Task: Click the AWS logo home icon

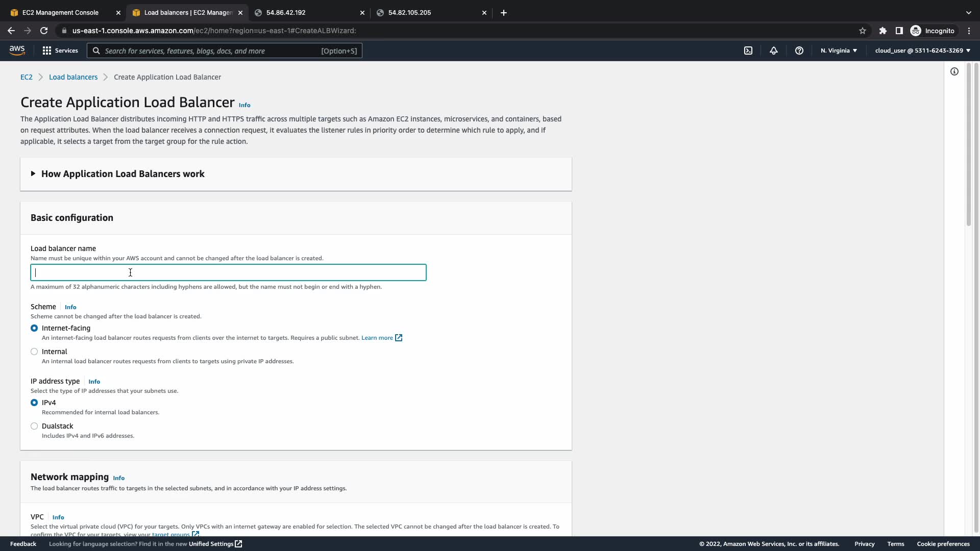Action: pos(17,51)
